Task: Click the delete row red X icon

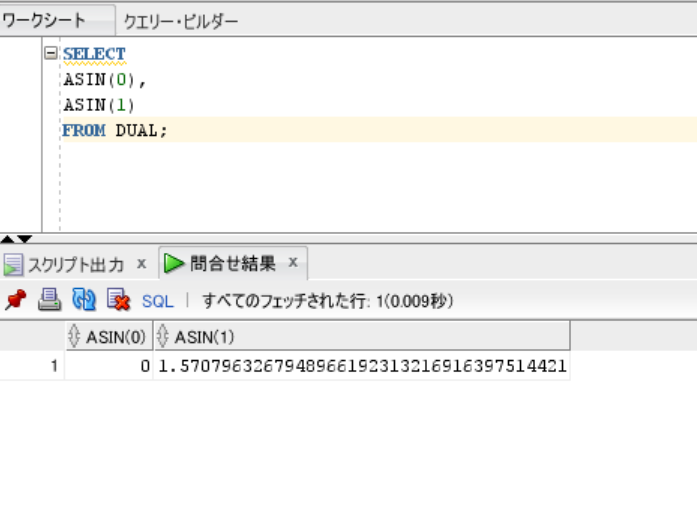Action: click(118, 299)
